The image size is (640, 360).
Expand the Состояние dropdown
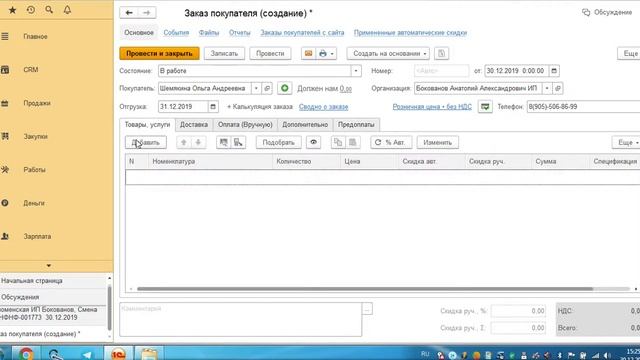[x=356, y=71]
